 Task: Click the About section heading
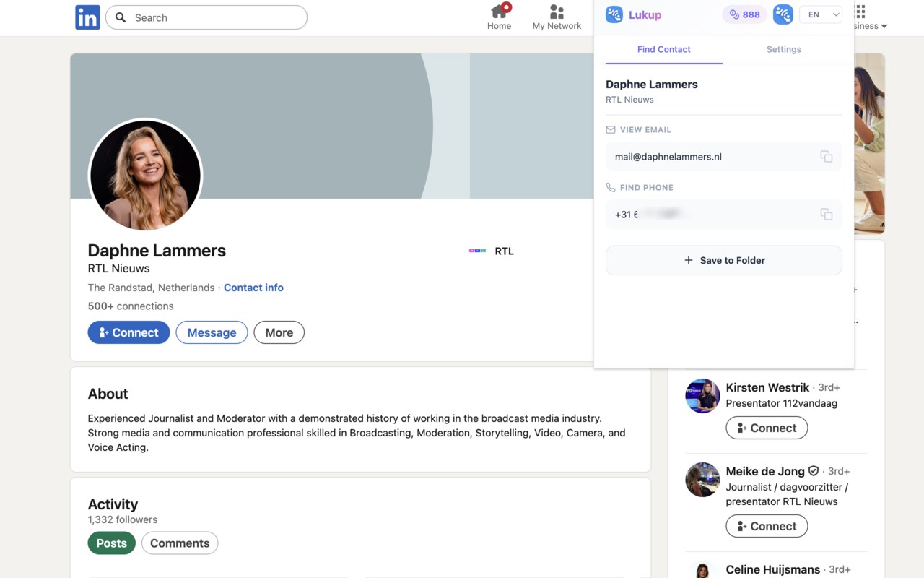[x=108, y=394]
